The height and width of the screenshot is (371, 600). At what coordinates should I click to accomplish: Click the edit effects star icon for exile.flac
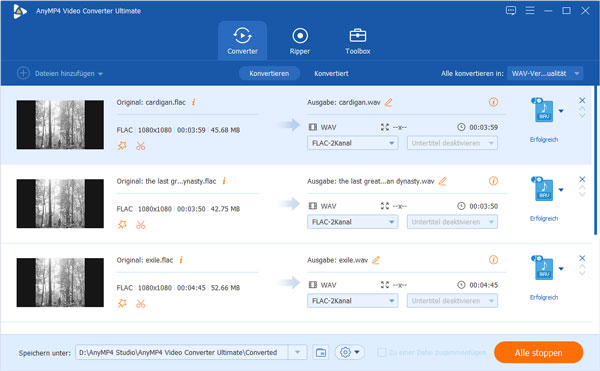tap(122, 304)
